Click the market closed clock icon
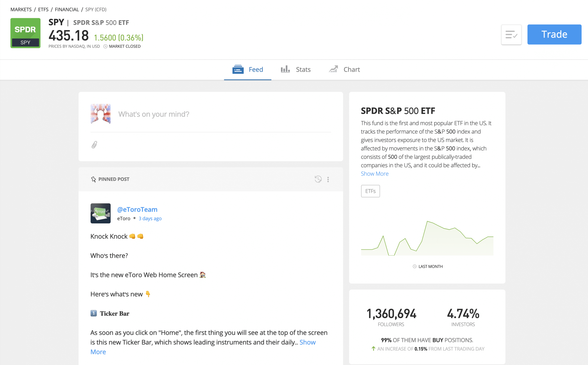Screen dimensions: 588x365 click(x=105, y=46)
